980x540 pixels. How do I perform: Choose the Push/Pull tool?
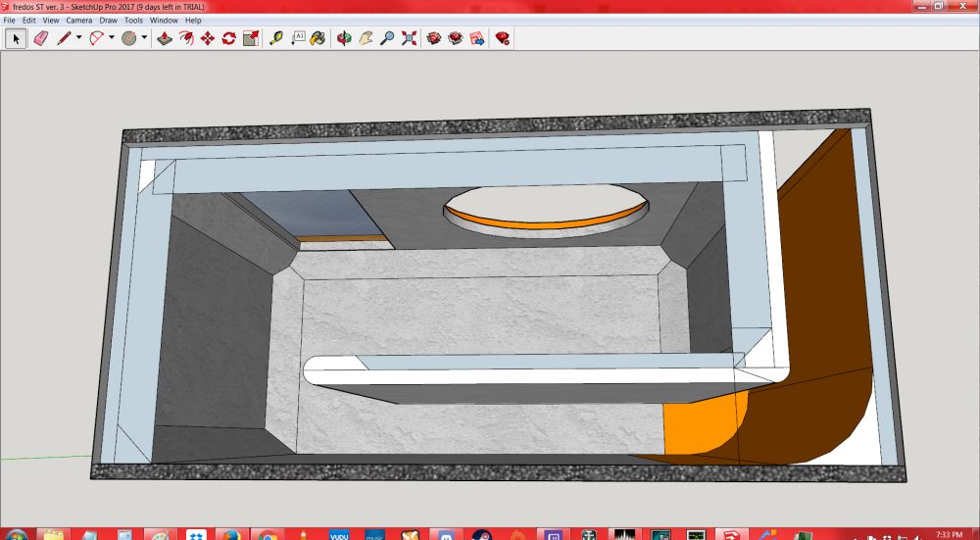click(165, 39)
